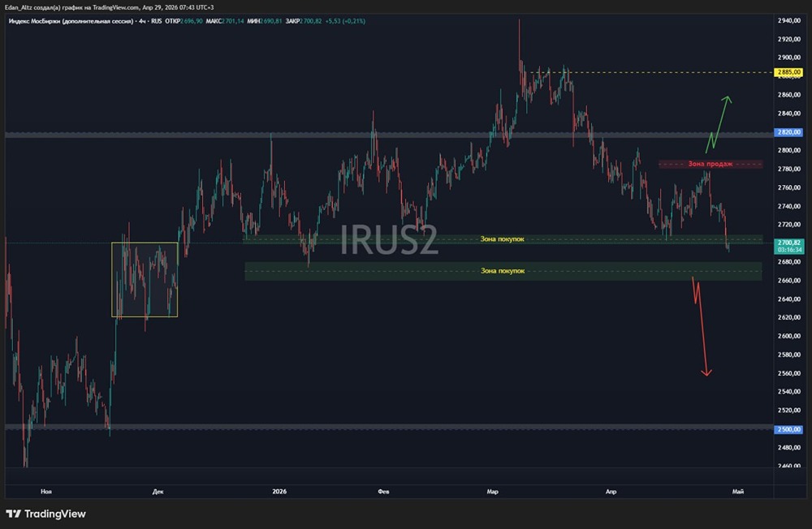Click the 2840,00 price axis tick
Image resolution: width=812 pixels, height=529 pixels.
pos(788,114)
